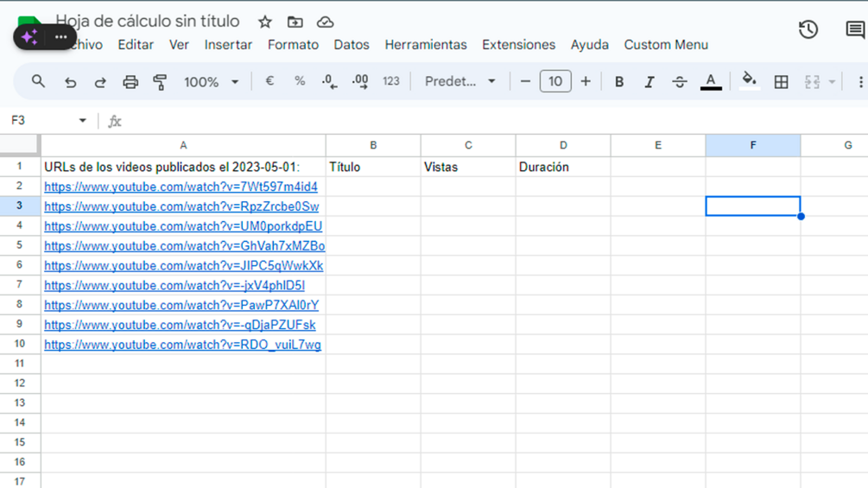Decrease decimal places
Viewport: 868px width, 488px height.
pyautogui.click(x=329, y=81)
